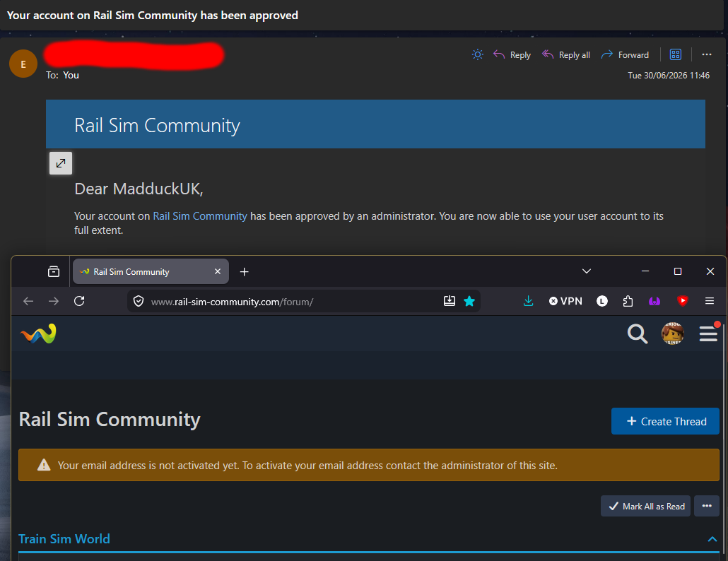
Task: Click the install/save page icon in address bar
Action: (x=450, y=301)
